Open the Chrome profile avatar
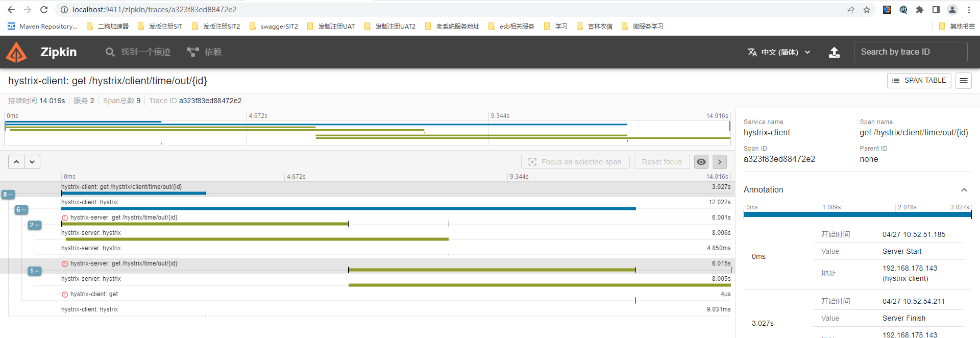The height and width of the screenshot is (338, 980). point(952,10)
